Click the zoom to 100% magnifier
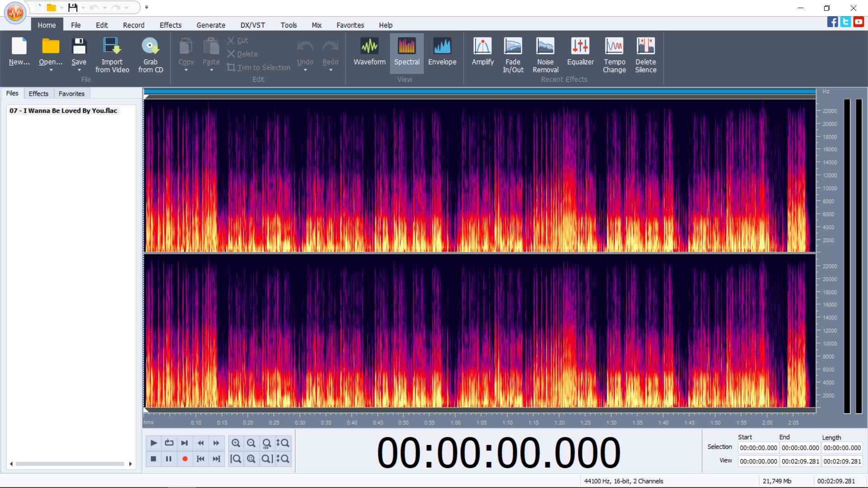The image size is (868, 488). point(267,443)
